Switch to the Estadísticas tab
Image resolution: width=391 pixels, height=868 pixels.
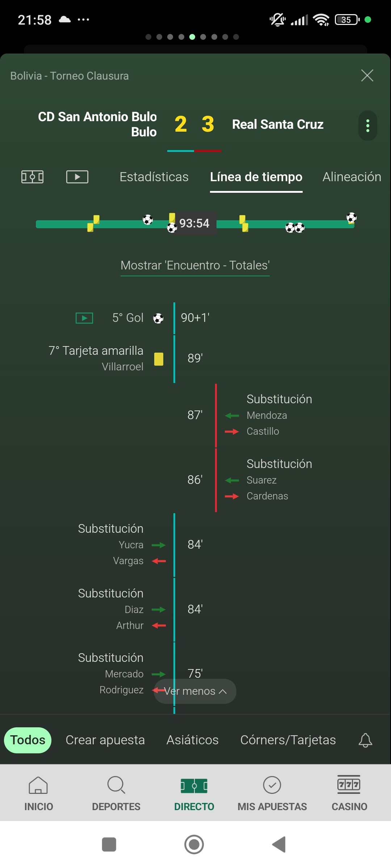pyautogui.click(x=154, y=177)
